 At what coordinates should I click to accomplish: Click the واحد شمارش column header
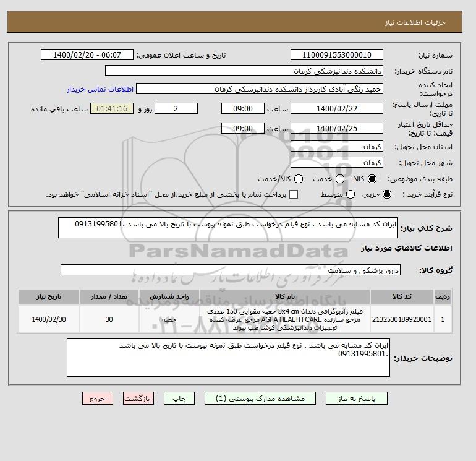(x=169, y=296)
